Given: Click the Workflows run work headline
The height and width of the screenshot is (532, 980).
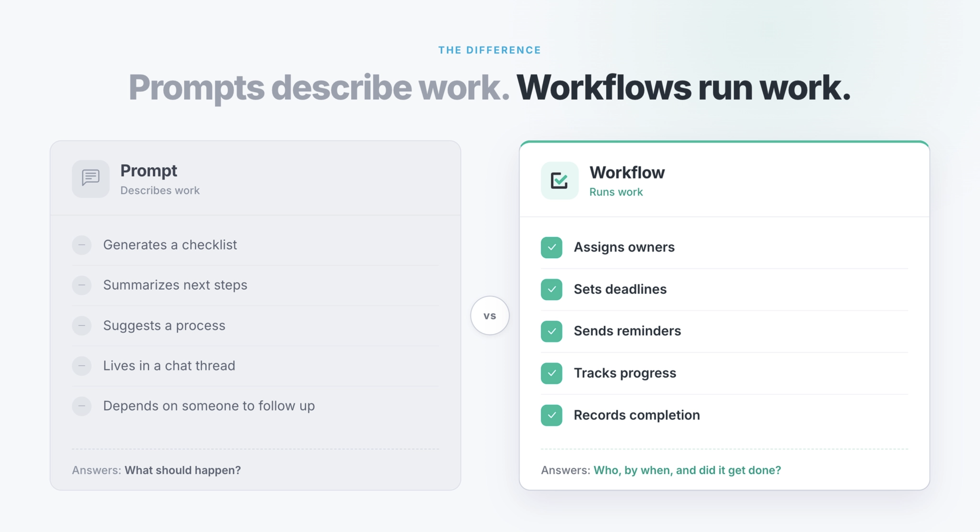Looking at the screenshot, I should tap(683, 88).
